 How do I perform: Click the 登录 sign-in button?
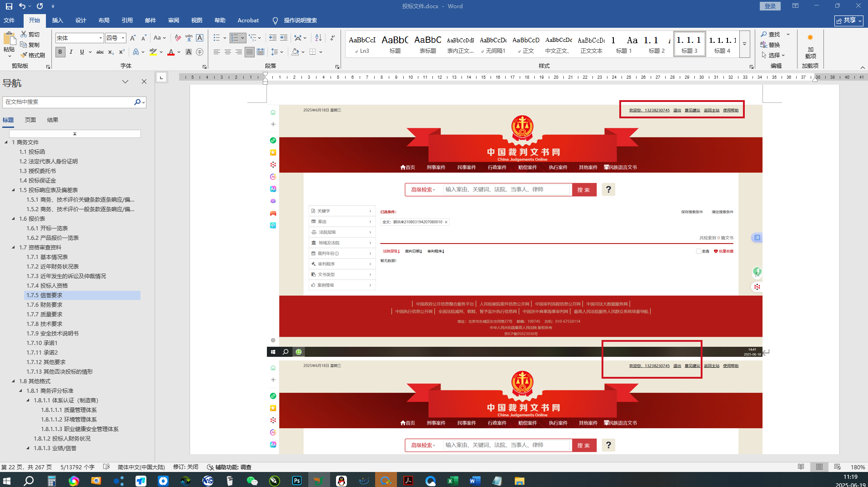point(770,6)
